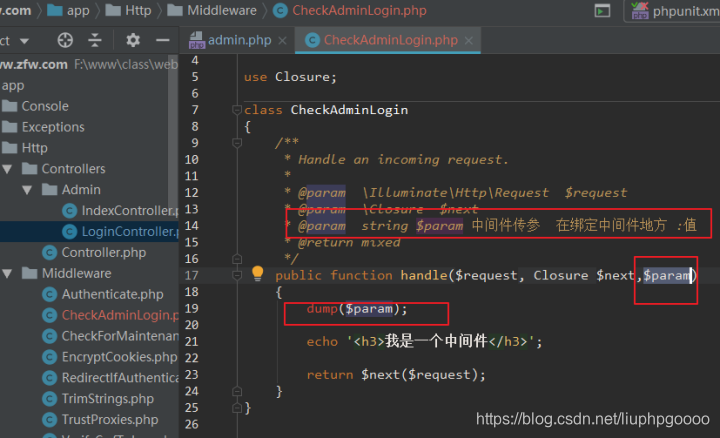Click the run configuration icon beside phpunit
The image size is (720, 438).
(602, 10)
